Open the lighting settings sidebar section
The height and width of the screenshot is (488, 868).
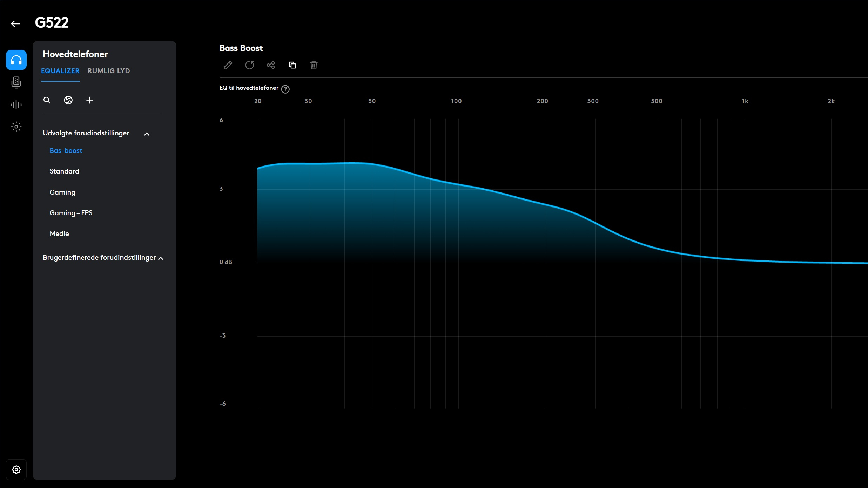(x=16, y=127)
